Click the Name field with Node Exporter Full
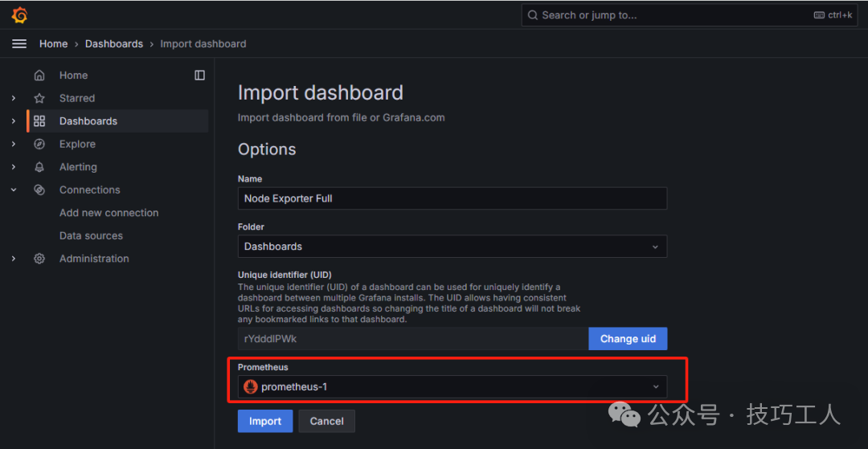Viewport: 868px width, 449px height. tap(452, 198)
